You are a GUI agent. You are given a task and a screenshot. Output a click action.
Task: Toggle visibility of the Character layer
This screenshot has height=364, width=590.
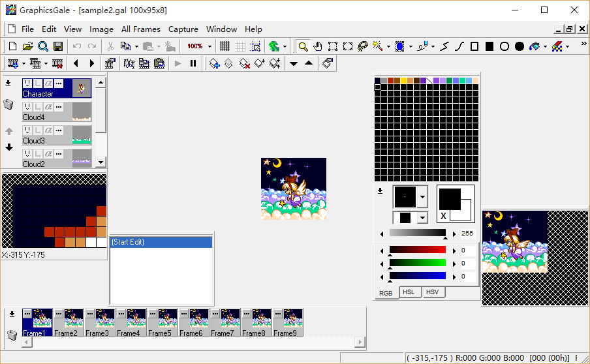(27, 83)
